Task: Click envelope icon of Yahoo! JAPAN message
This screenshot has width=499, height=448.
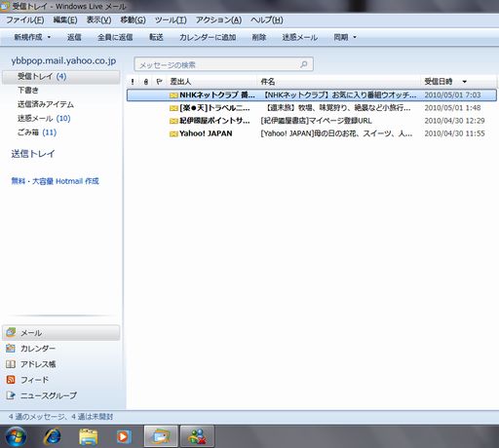Action: (x=173, y=133)
